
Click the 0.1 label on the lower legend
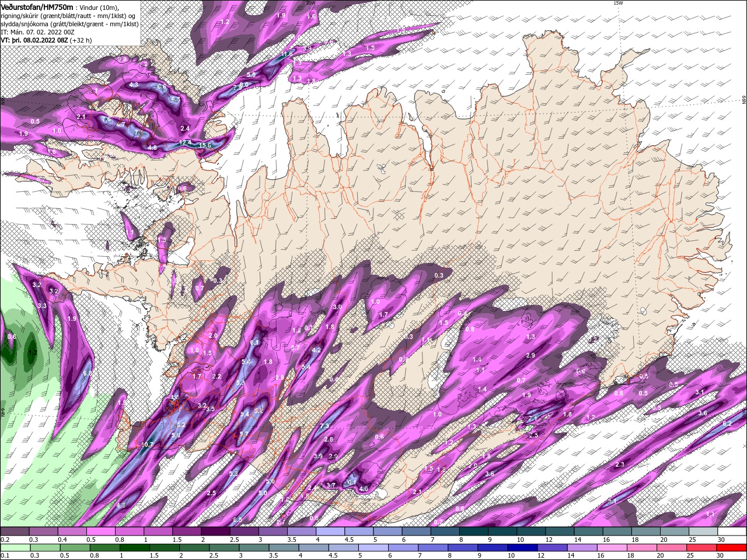[5, 555]
